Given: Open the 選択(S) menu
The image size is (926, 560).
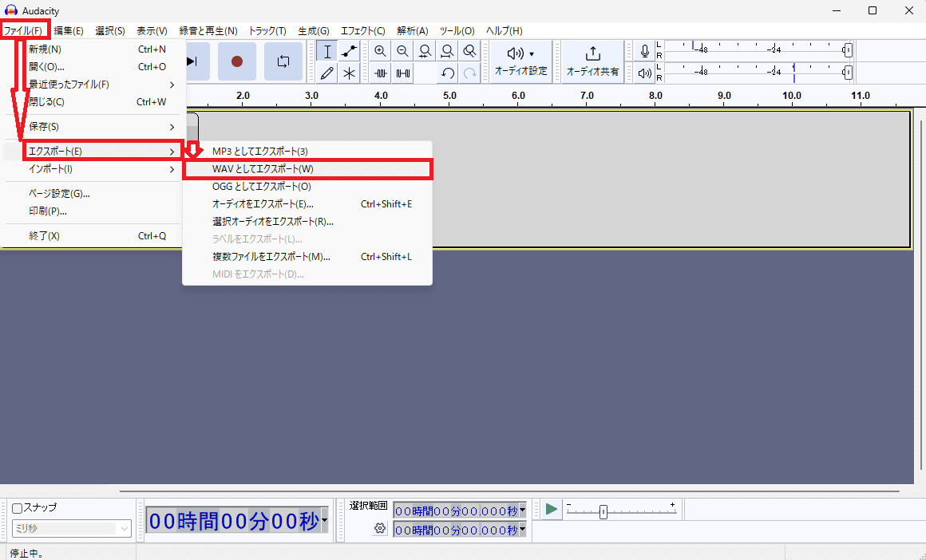Looking at the screenshot, I should click(110, 30).
